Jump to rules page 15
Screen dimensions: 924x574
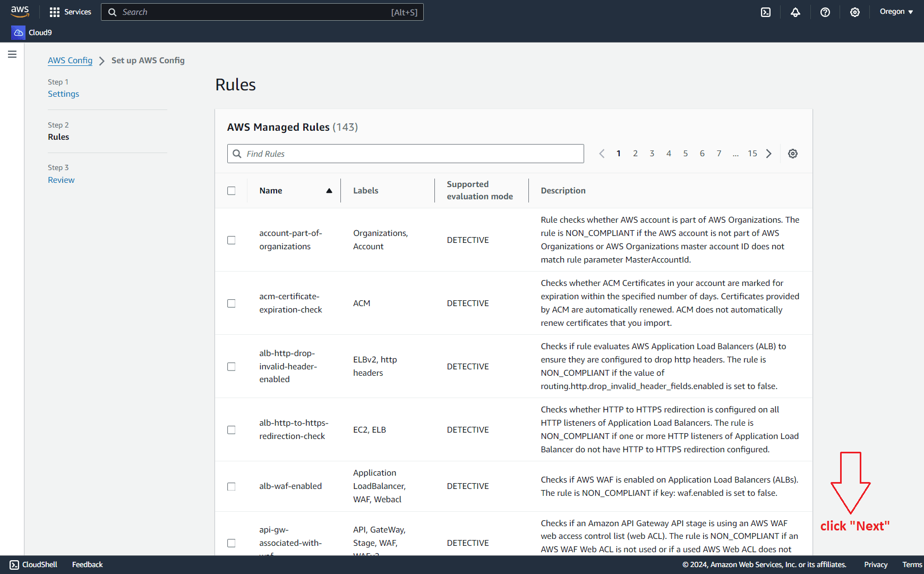[x=752, y=154]
